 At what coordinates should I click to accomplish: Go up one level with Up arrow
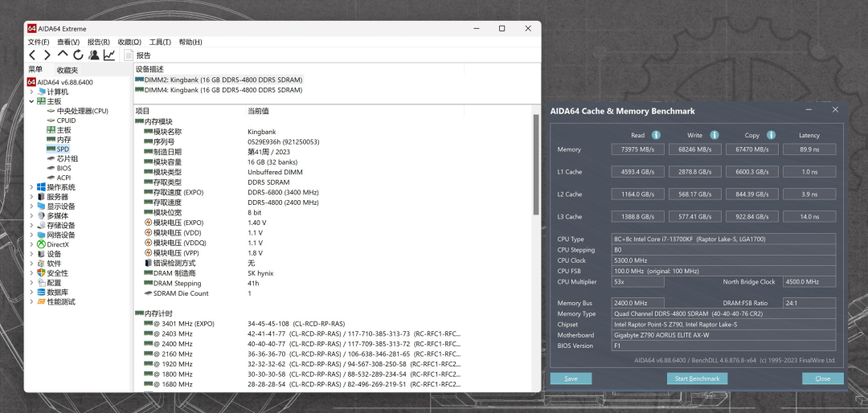tap(63, 55)
